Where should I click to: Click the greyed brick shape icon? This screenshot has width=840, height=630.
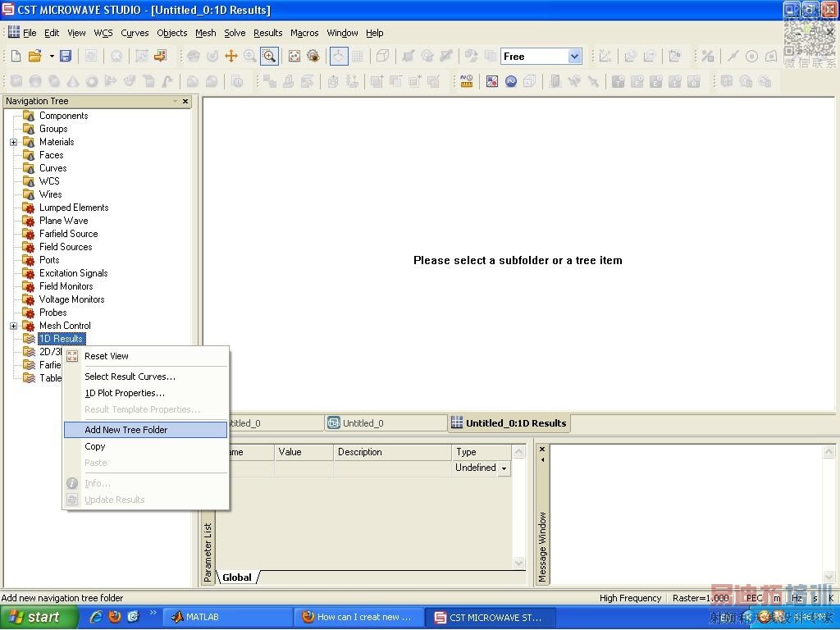16,81
